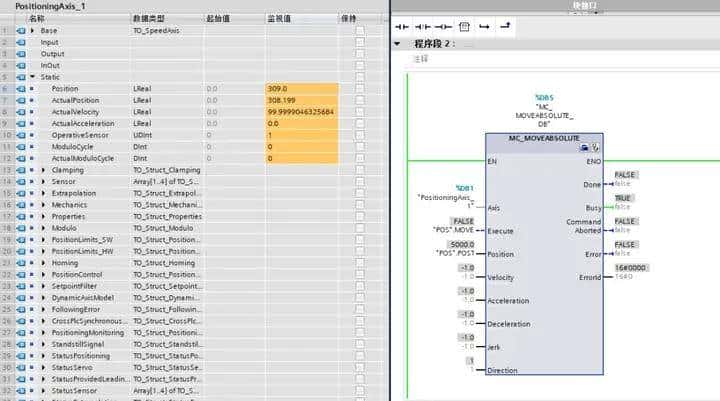Click the tag icon of the StatusServo row
Screen dimensions: 720x401
click(x=21, y=367)
